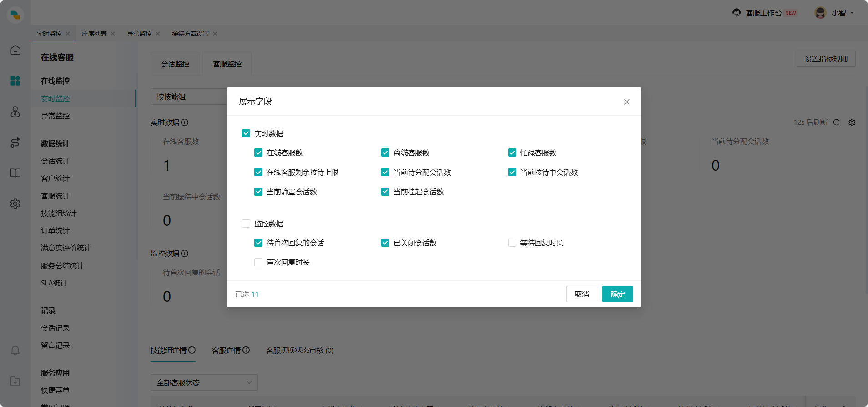Open 会话记录 in the sidebar
Screen dimensions: 868x407
tap(56, 328)
